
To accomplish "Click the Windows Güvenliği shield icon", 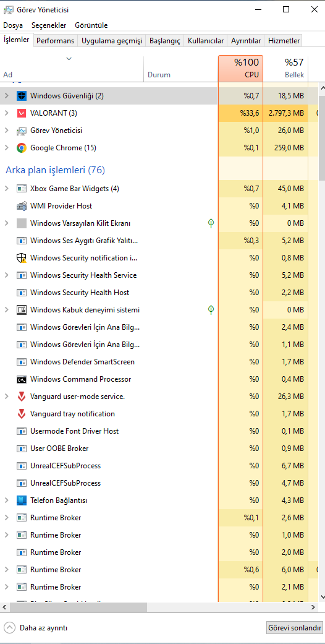I will (22, 96).
